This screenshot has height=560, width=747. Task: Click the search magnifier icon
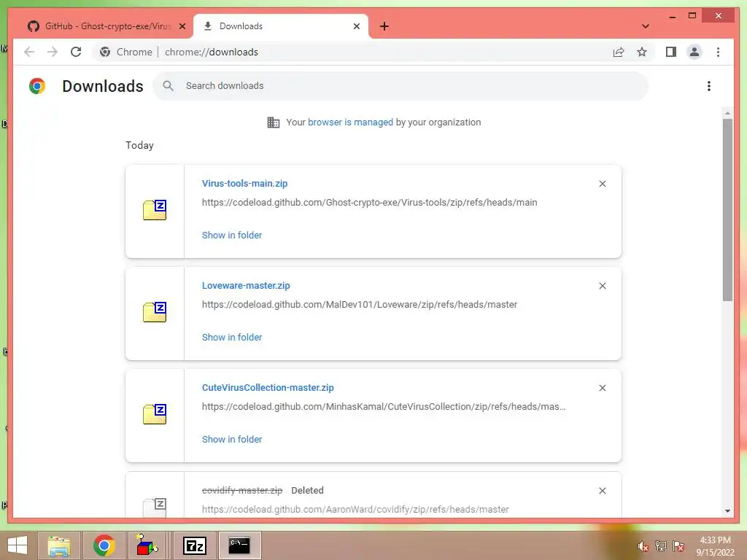tap(168, 86)
